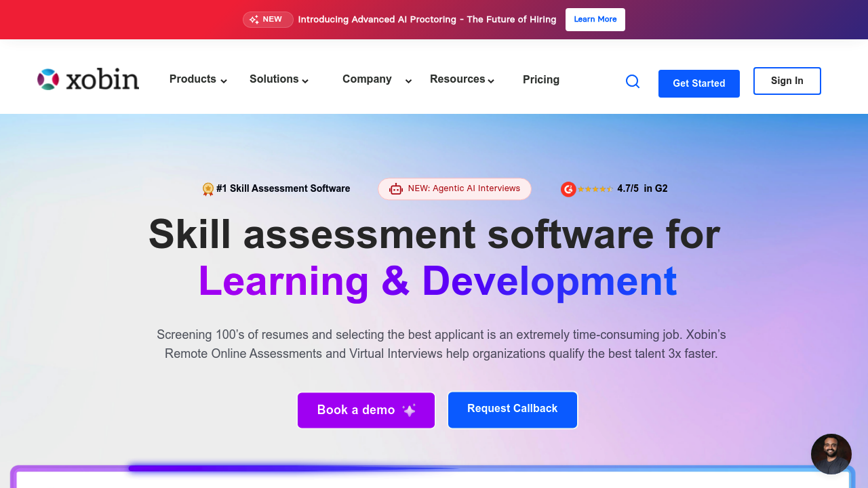Click the chevron next to Company
868x488 pixels.
[x=408, y=81]
